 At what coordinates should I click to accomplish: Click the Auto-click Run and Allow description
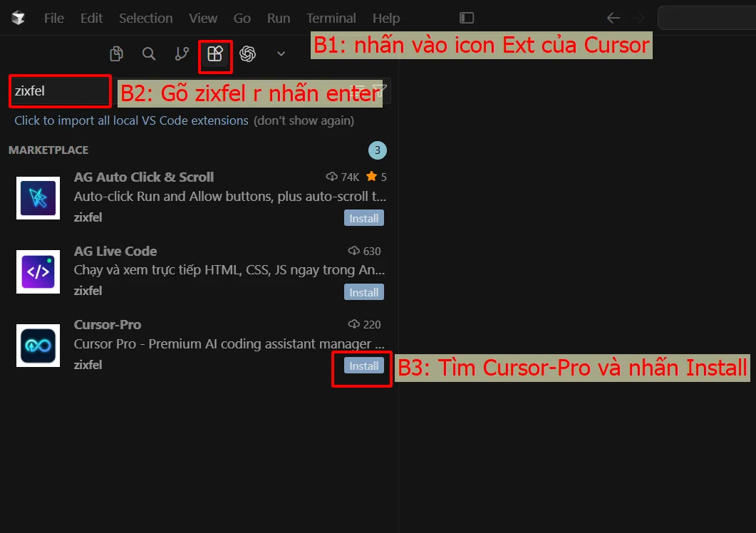click(230, 197)
